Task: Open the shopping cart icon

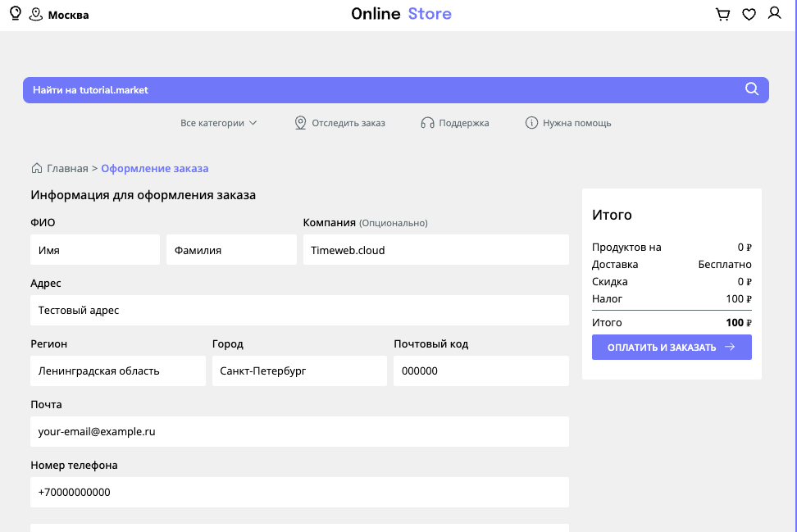Action: tap(722, 14)
